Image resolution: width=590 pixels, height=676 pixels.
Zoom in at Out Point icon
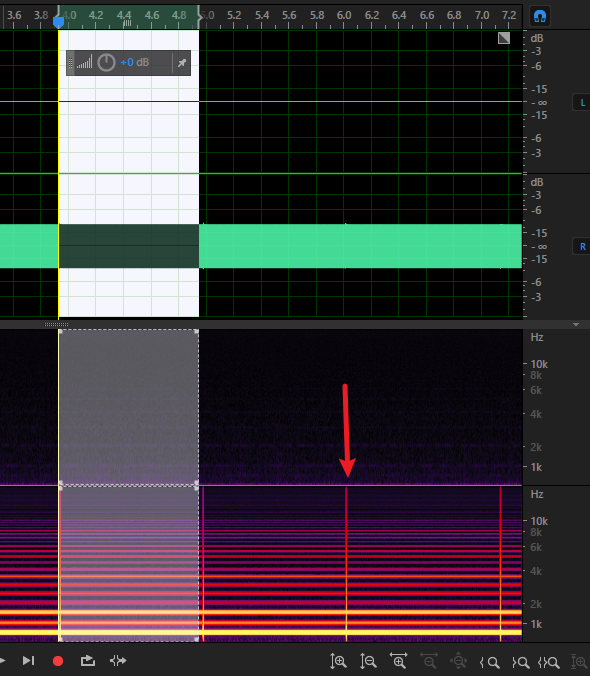pyautogui.click(x=521, y=662)
